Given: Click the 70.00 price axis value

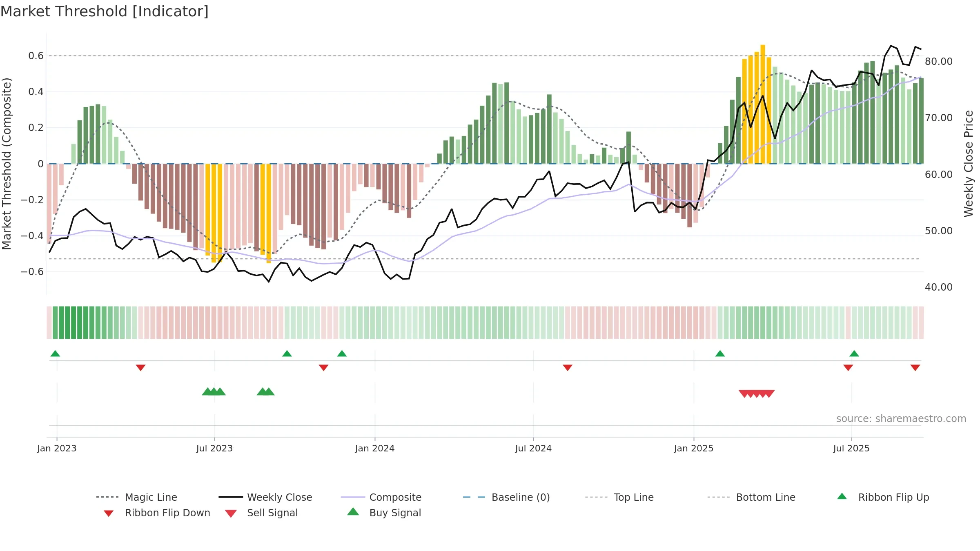Looking at the screenshot, I should pos(939,118).
